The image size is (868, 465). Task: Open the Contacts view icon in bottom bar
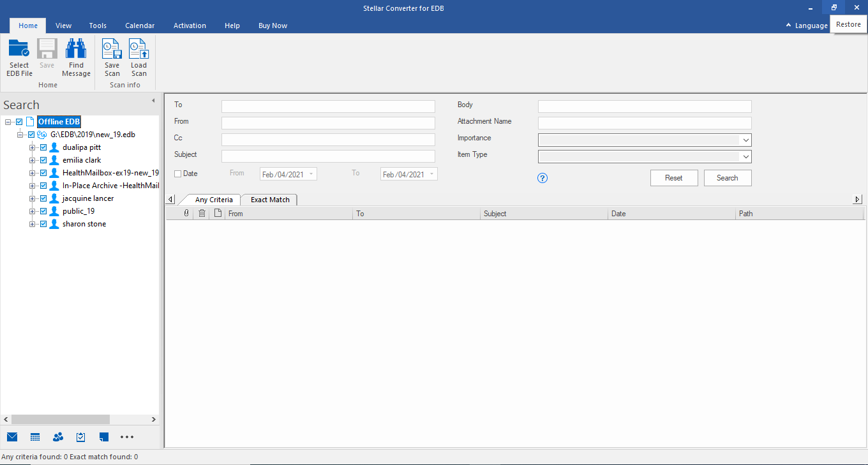[x=58, y=437]
